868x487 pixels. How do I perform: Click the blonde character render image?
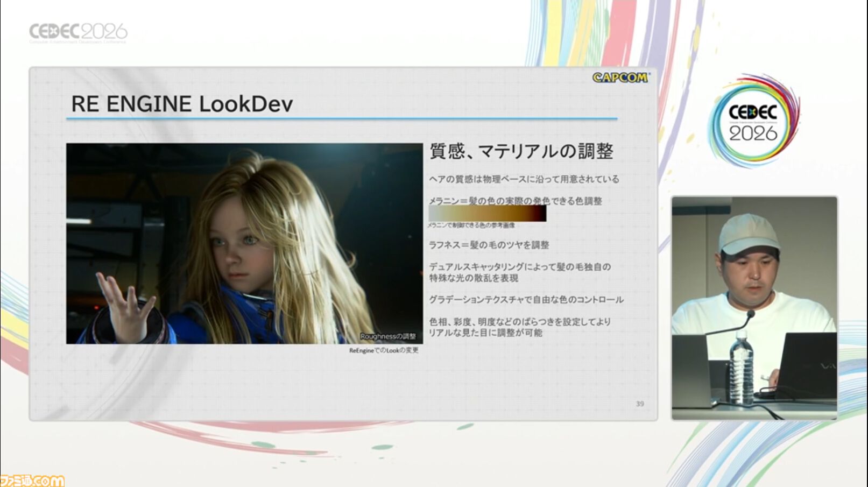click(x=244, y=243)
